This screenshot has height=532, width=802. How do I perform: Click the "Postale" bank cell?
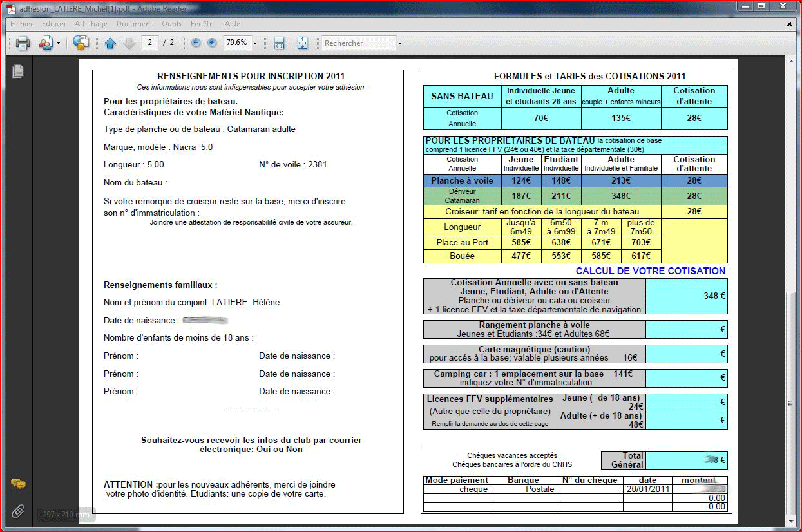pyautogui.click(x=522, y=489)
